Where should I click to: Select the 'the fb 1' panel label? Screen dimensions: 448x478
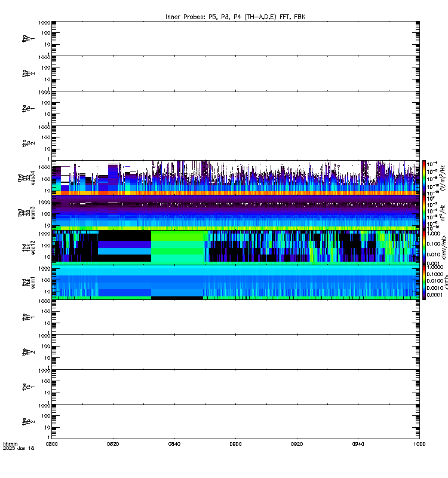point(28,387)
